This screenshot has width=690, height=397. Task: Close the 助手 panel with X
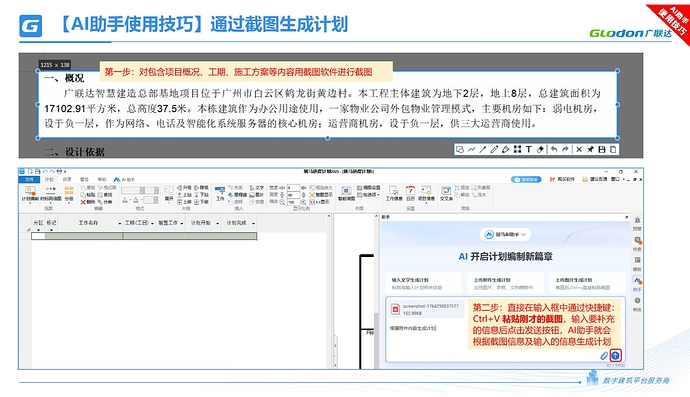click(x=627, y=217)
